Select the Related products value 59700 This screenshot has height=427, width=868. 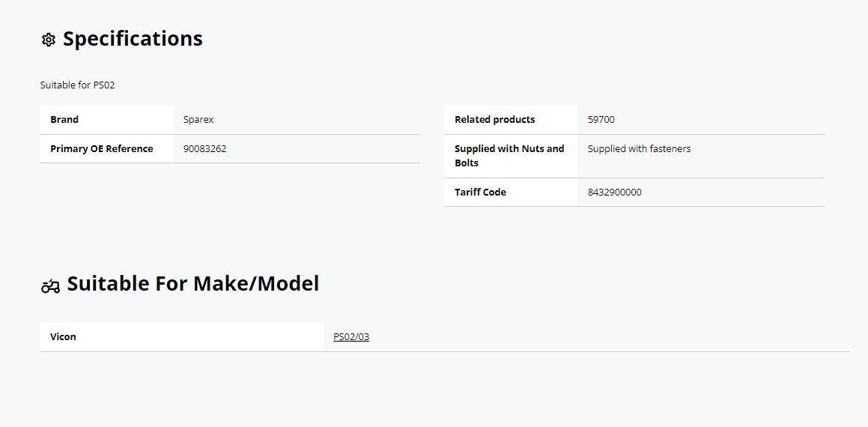[x=601, y=120]
